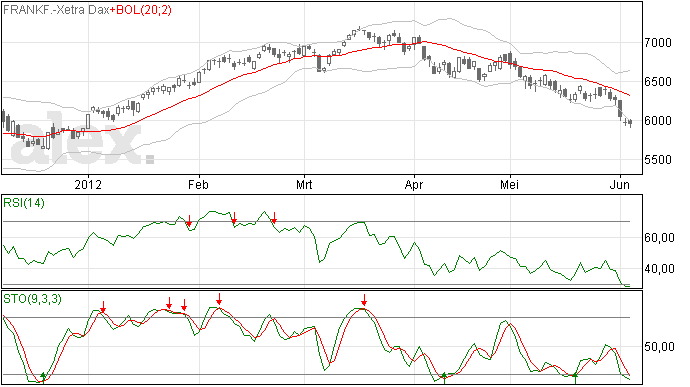Click the STO(9,3,3) indicator label
Viewport: 690px width, 387px height.
point(32,299)
